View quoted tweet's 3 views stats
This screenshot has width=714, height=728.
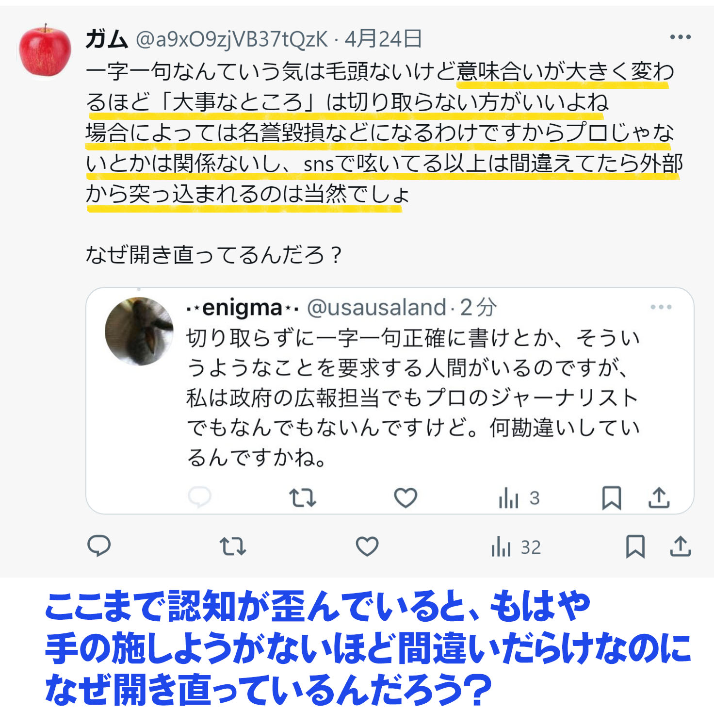click(519, 498)
